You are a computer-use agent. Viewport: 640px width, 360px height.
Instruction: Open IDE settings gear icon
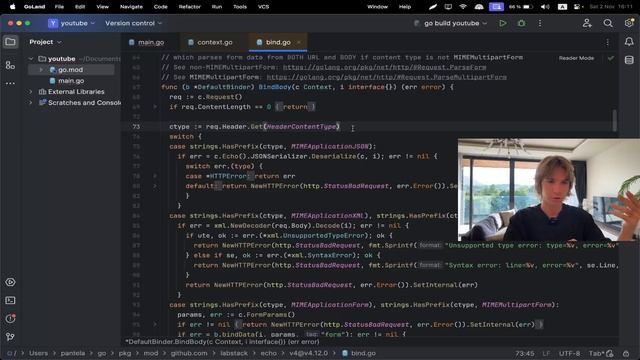(629, 24)
